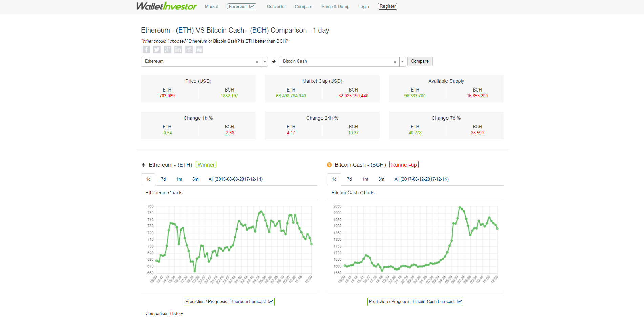Switch Ethereum chart to 3m
Image resolution: width=644 pixels, height=319 pixels.
(x=195, y=179)
